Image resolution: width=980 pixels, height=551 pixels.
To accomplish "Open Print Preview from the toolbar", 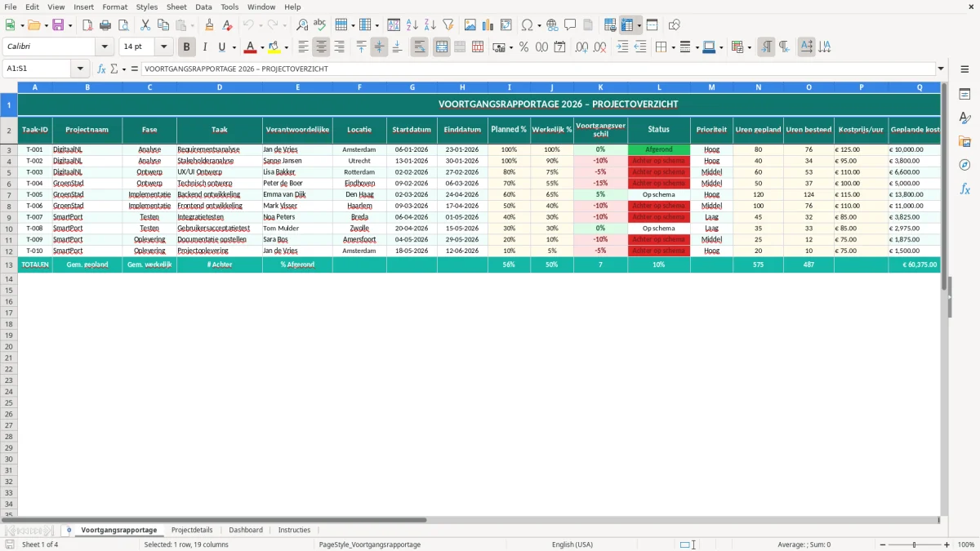I will [123, 25].
